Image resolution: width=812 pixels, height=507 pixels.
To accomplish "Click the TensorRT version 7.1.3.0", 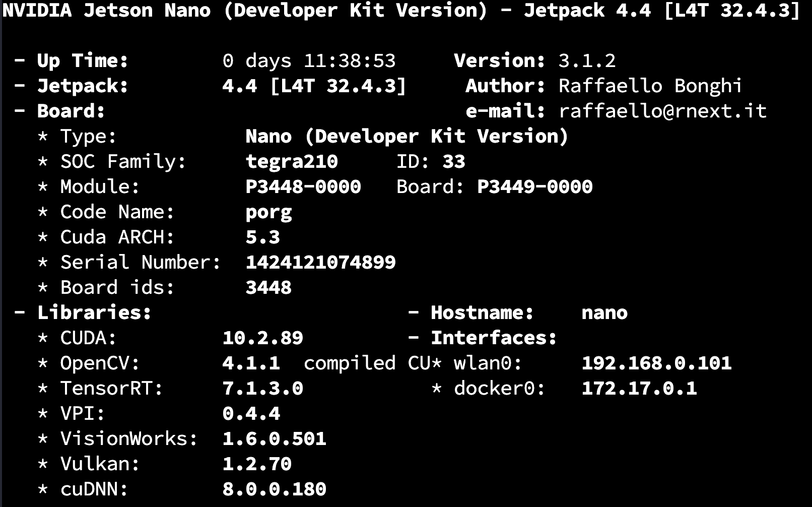I will (x=262, y=388).
